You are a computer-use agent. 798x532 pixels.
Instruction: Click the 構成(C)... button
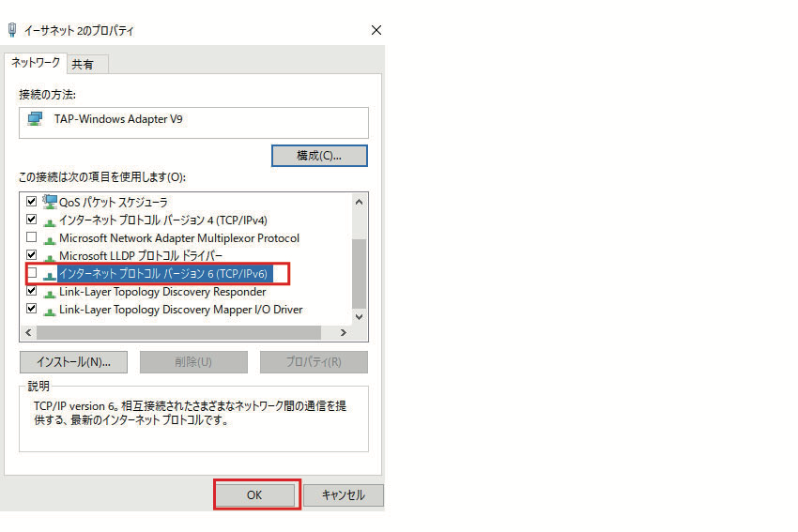pyautogui.click(x=319, y=156)
